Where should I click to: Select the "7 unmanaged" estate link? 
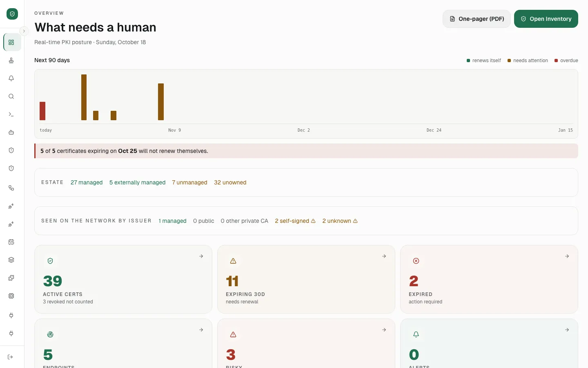pyautogui.click(x=189, y=182)
